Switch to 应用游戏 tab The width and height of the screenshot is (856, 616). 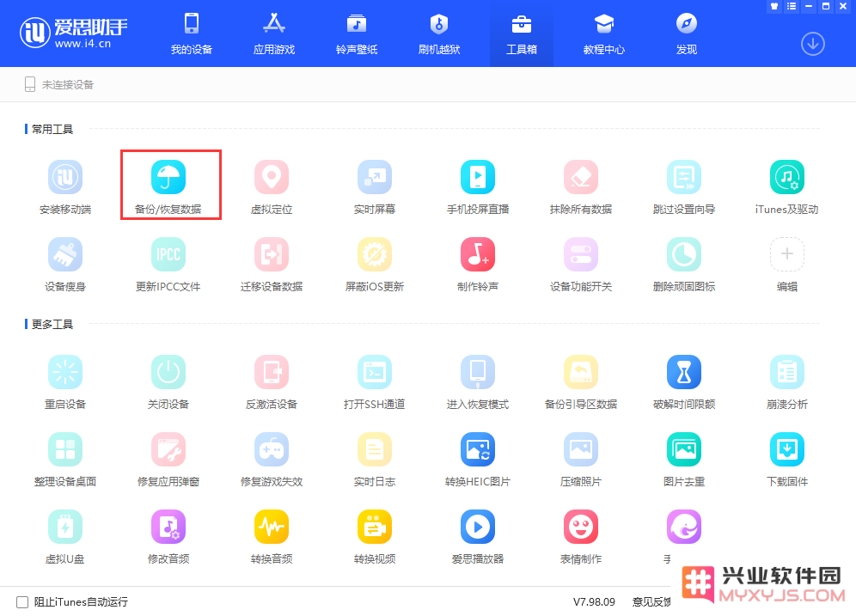pyautogui.click(x=274, y=34)
